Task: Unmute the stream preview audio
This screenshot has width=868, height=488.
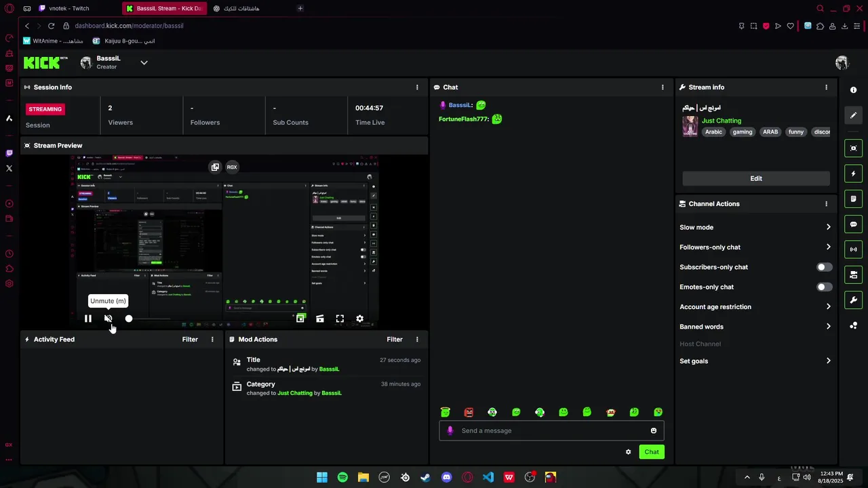Action: (x=108, y=319)
